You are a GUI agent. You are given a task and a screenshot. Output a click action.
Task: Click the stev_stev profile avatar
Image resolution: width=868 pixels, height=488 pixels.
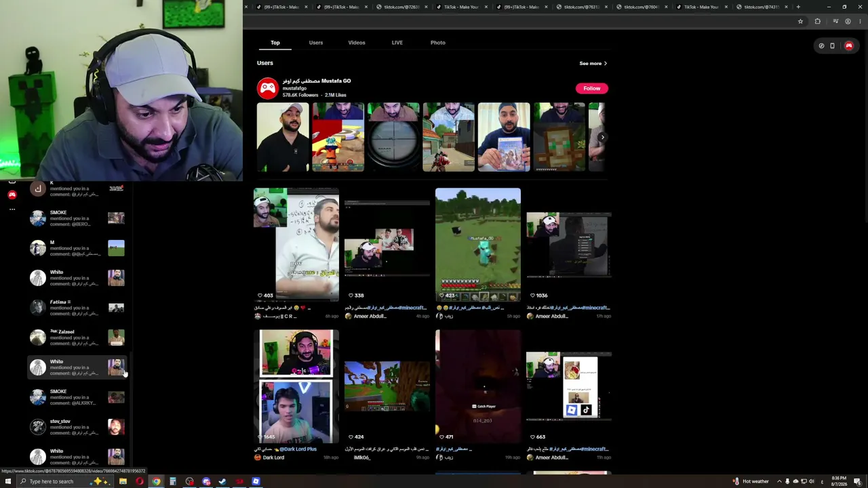tap(38, 427)
